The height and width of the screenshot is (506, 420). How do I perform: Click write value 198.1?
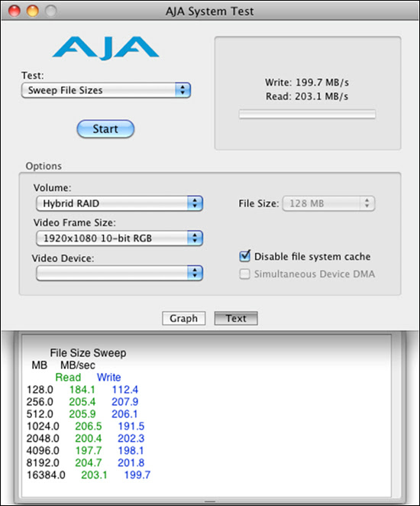click(x=131, y=450)
